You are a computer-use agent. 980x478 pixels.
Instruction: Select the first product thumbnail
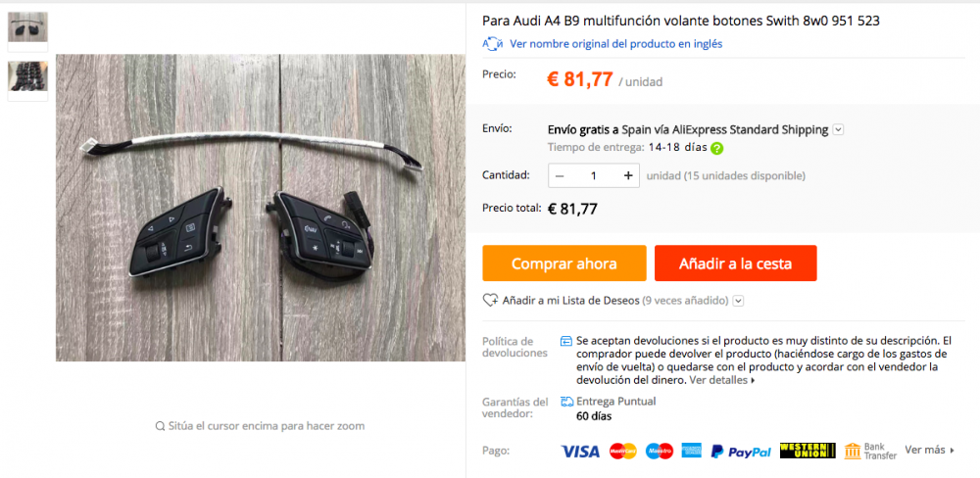click(x=27, y=30)
